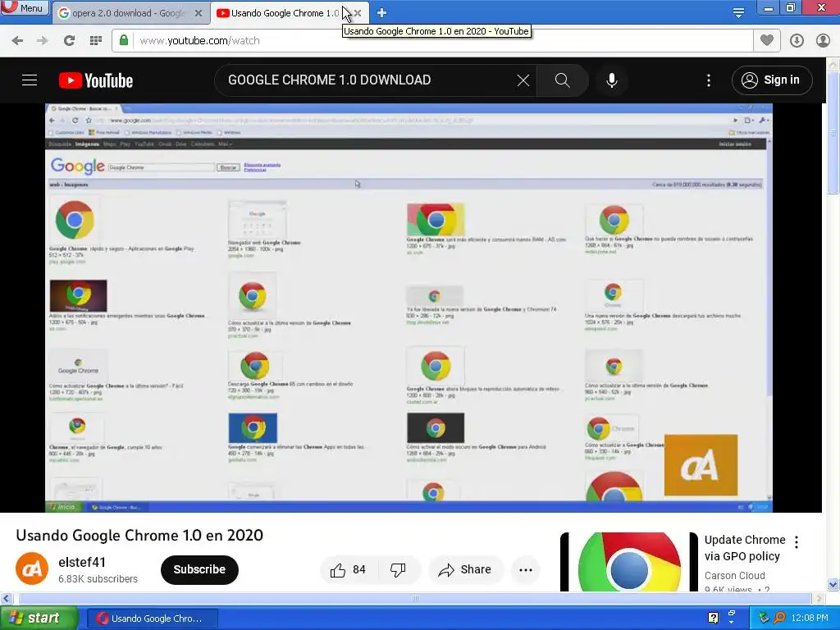840x630 pixels.
Task: Open YouTube hamburger guide menu
Action: 30,80
